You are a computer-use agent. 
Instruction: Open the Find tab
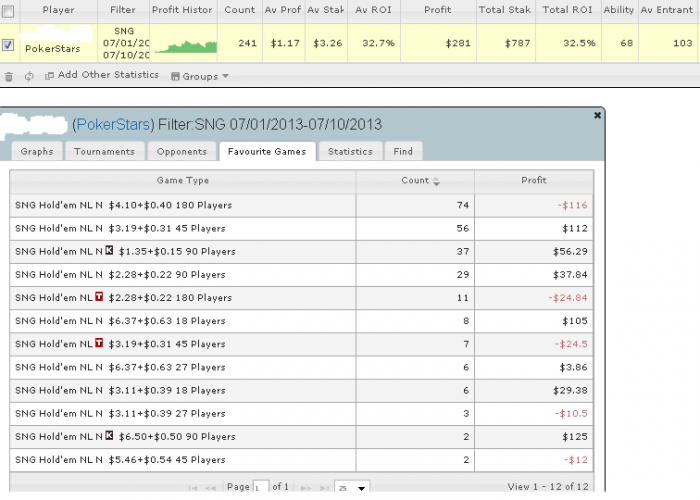click(x=403, y=151)
